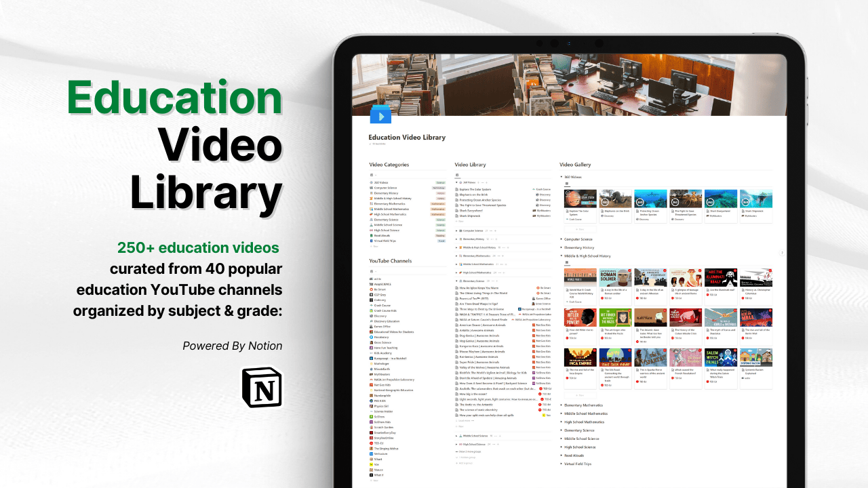Click the Physics Girl channel icon
The width and height of the screenshot is (868, 488).
370,406
